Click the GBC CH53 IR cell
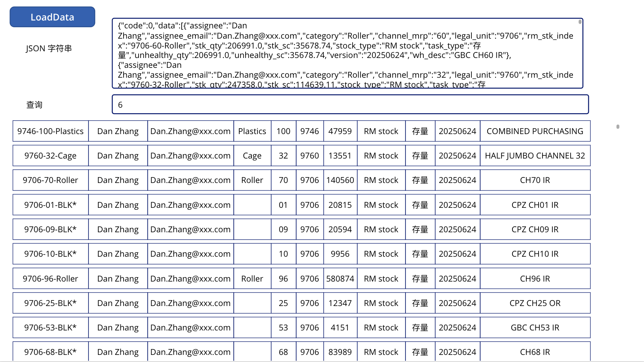Image resolution: width=644 pixels, height=362 pixels. (535, 328)
